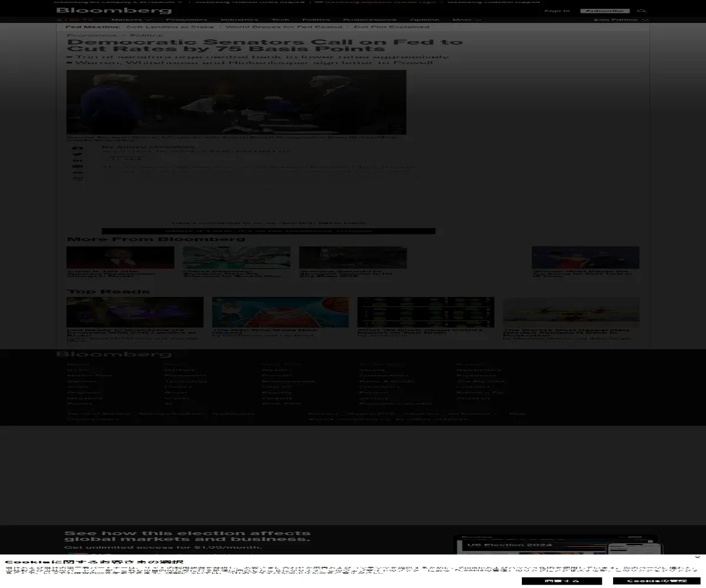Image resolution: width=706 pixels, height=588 pixels.
Task: Expand Bloomberg the Company & Its Products dropdown
Action: pos(118,2)
